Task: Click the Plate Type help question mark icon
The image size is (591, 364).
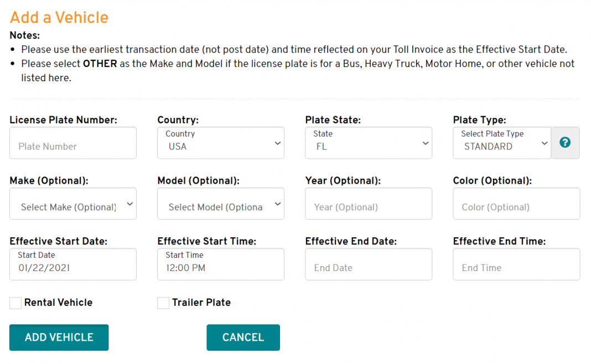Action: pos(565,142)
